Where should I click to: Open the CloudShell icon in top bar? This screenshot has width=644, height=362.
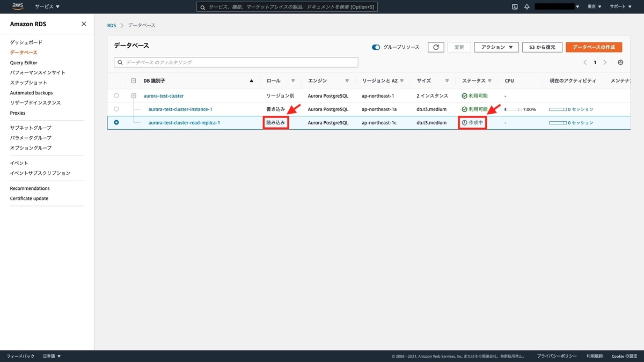coord(515,6)
